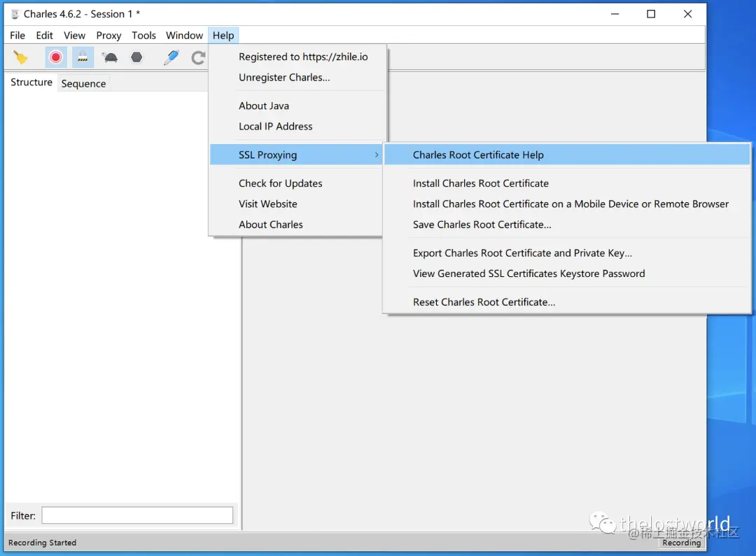Open the View menu
756x556 pixels.
tap(74, 35)
